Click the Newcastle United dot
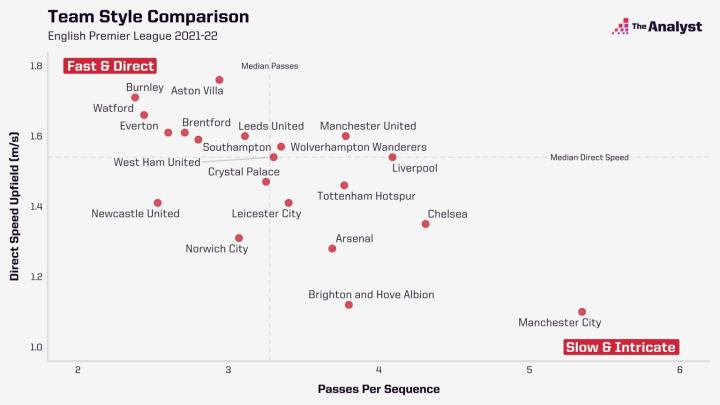The height and width of the screenshot is (405, 720). pos(158,203)
